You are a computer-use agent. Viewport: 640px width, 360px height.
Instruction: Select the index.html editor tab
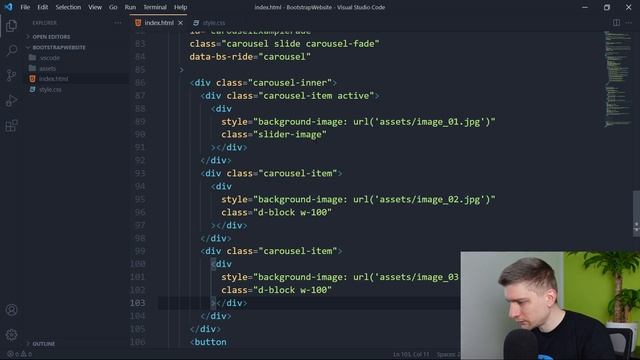158,23
